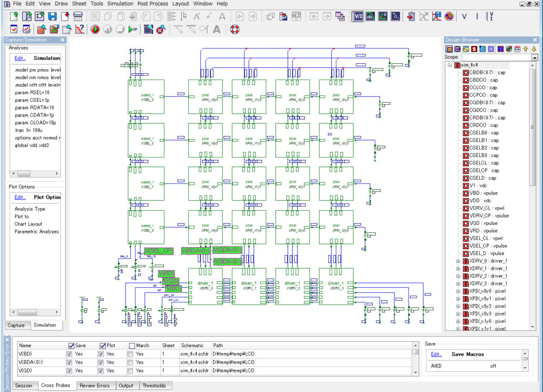
Task: Click the probe delete (trash) toolbar icon
Action: (412, 17)
